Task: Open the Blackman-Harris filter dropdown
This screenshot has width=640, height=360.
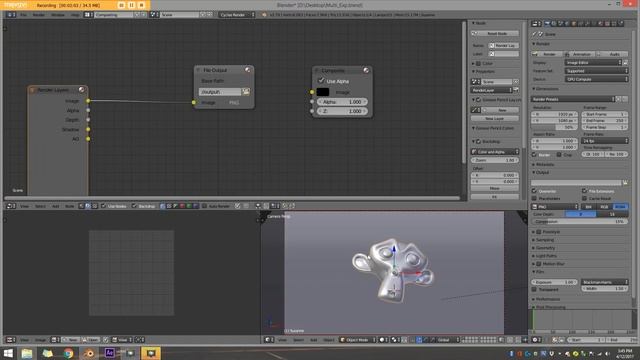Action: click(x=605, y=282)
